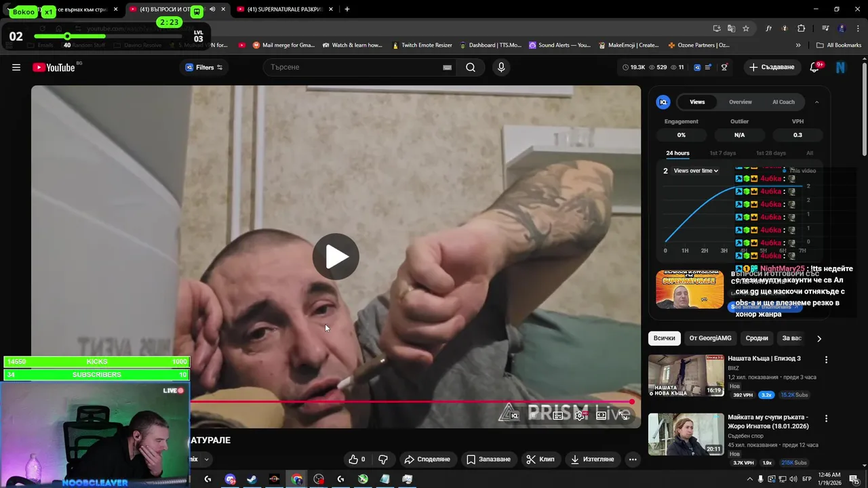Screen dimensions: 868x488
Task: Close the SUPERNATURALE tab
Action: point(331,9)
